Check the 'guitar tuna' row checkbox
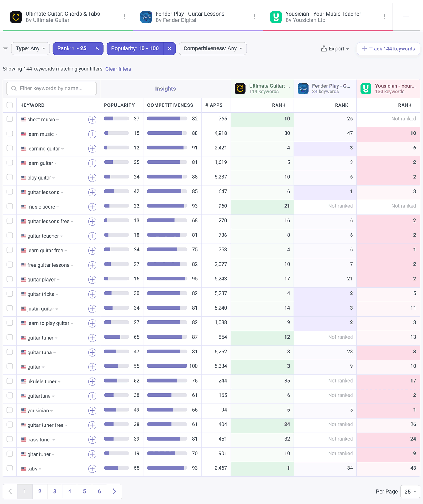The width and height of the screenshot is (423, 504). (x=10, y=352)
